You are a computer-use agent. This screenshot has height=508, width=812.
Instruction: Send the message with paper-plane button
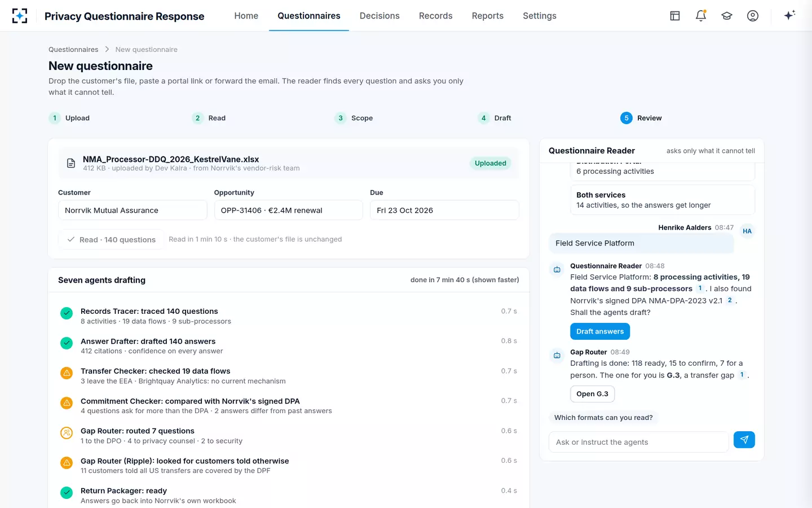pyautogui.click(x=744, y=440)
